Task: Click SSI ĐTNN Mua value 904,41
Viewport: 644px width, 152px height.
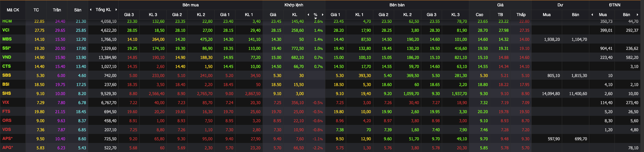Action: tap(606, 49)
